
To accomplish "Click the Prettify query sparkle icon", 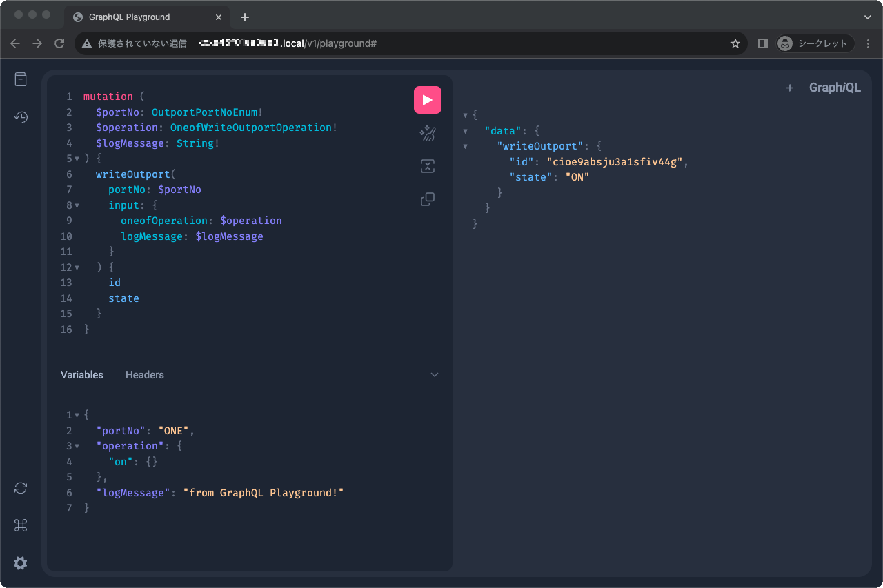I will [428, 133].
